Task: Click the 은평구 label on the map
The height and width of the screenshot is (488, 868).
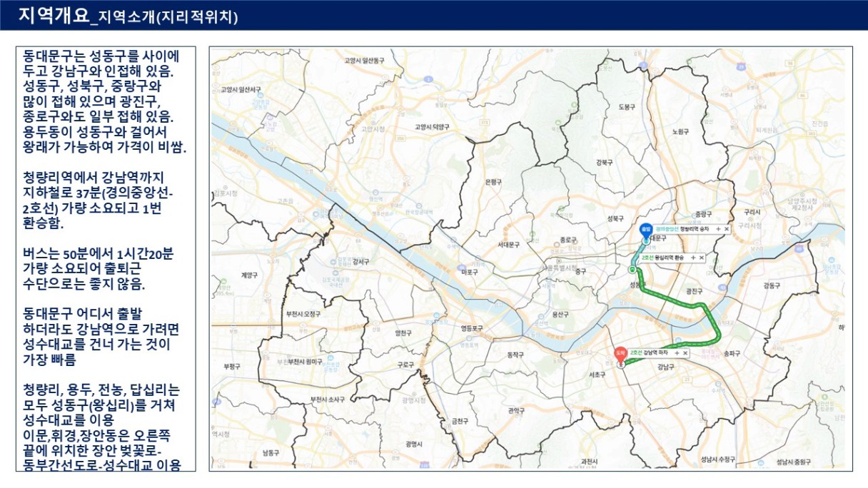Action: point(494,181)
